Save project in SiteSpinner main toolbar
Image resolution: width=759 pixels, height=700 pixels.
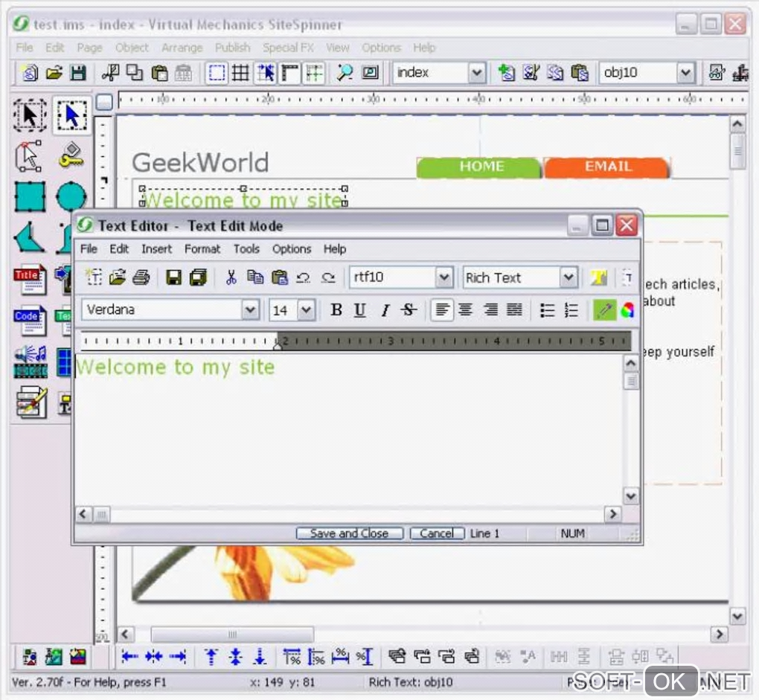click(78, 73)
